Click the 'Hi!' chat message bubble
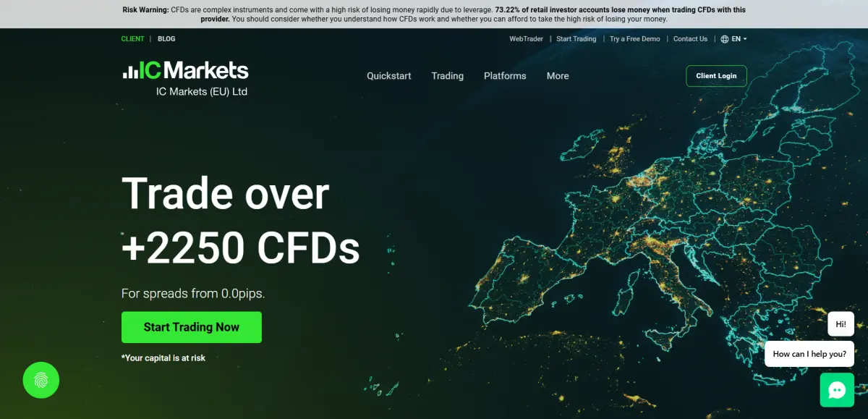The height and width of the screenshot is (419, 868). tap(841, 324)
